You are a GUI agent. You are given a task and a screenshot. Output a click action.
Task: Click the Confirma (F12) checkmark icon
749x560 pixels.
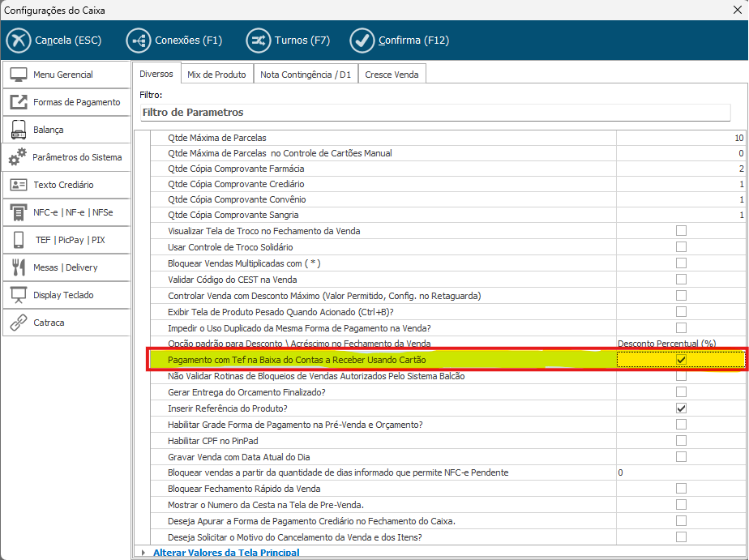[362, 41]
